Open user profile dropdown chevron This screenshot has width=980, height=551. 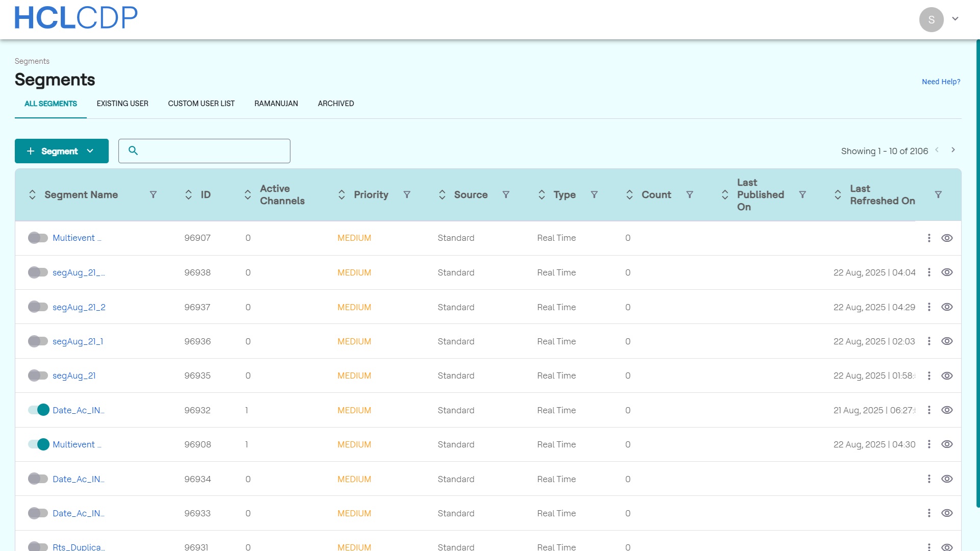(x=955, y=19)
